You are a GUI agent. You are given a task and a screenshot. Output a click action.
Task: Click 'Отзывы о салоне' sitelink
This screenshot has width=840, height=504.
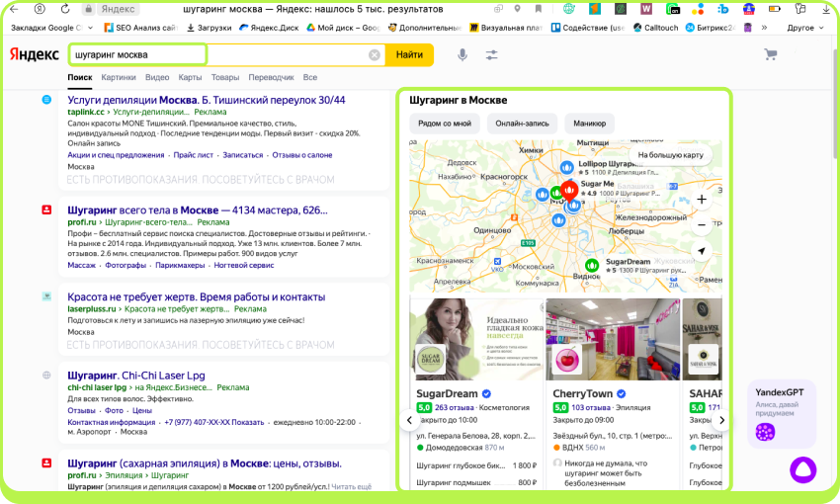point(302,155)
